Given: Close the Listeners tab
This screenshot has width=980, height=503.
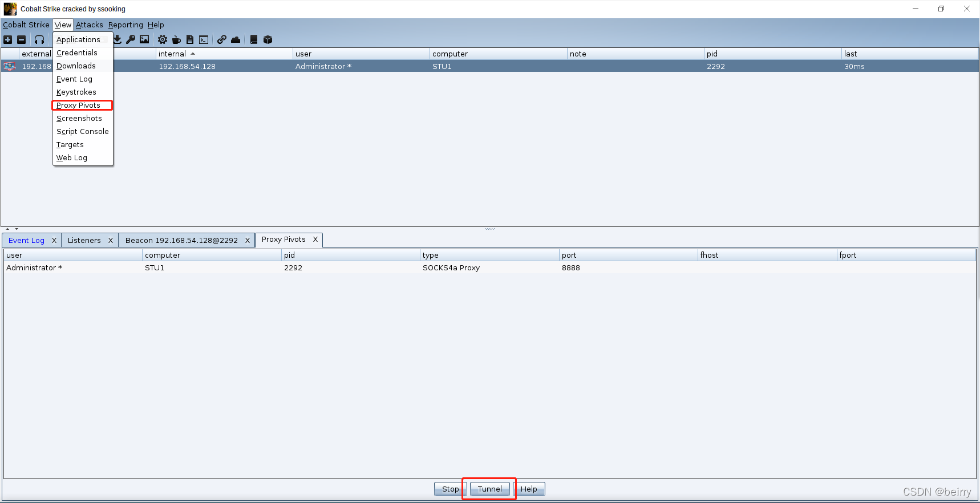Looking at the screenshot, I should 111,240.
